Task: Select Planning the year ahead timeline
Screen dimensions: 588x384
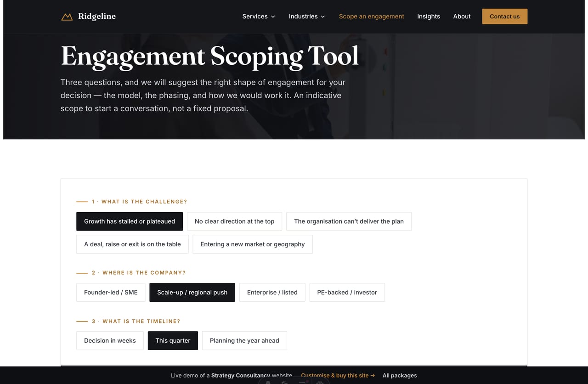Action: (x=244, y=341)
